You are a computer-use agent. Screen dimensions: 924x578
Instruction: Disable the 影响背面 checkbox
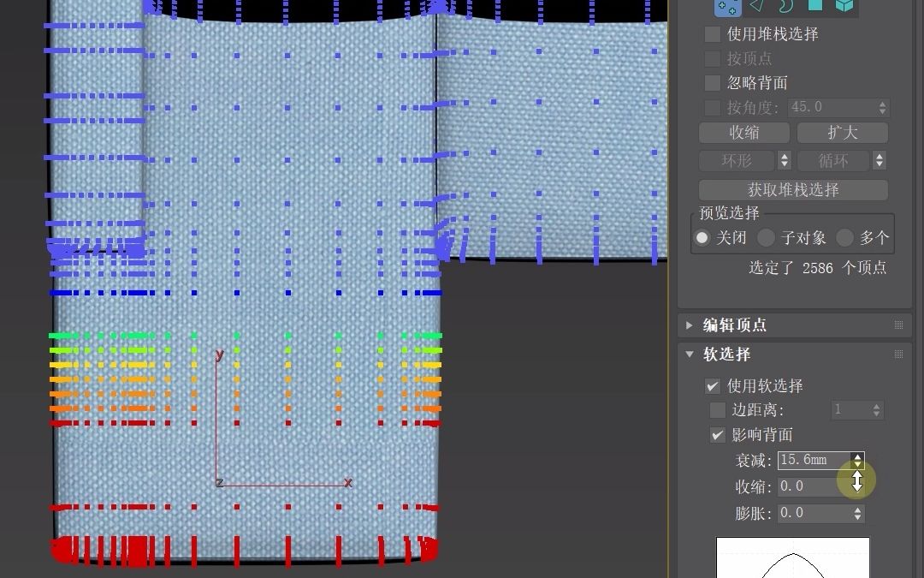(717, 435)
